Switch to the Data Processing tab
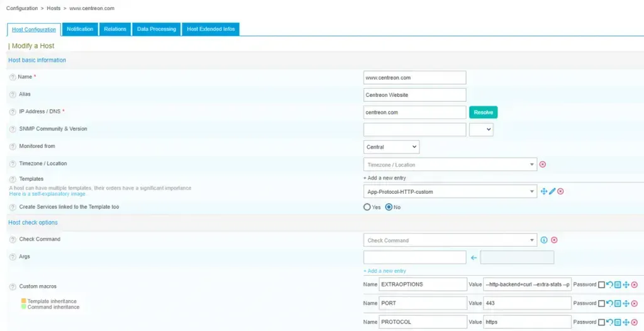This screenshot has width=644, height=331. pos(157,29)
